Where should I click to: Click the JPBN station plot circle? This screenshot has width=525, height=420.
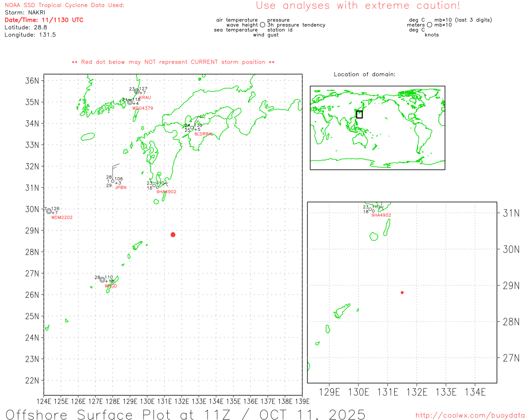[113, 181]
